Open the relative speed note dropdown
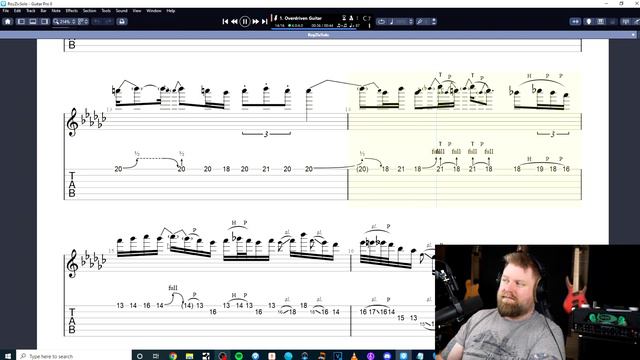This screenshot has width=640, height=360. (401, 22)
